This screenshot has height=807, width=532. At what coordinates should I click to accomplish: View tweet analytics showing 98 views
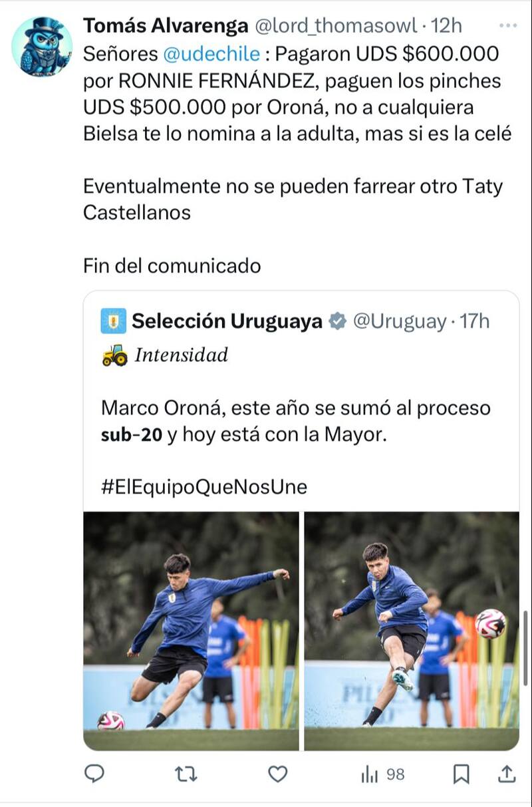pos(382,774)
